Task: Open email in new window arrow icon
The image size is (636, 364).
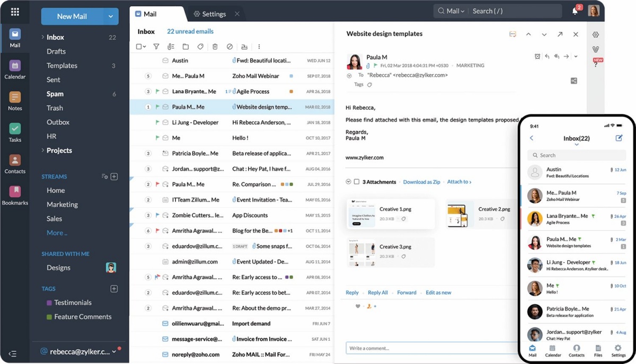Action: (560, 34)
